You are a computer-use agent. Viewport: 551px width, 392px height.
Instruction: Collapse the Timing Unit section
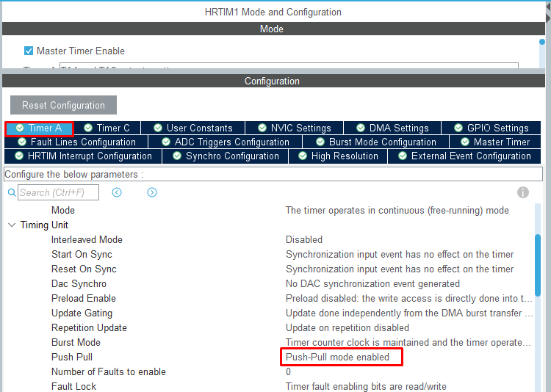12,225
